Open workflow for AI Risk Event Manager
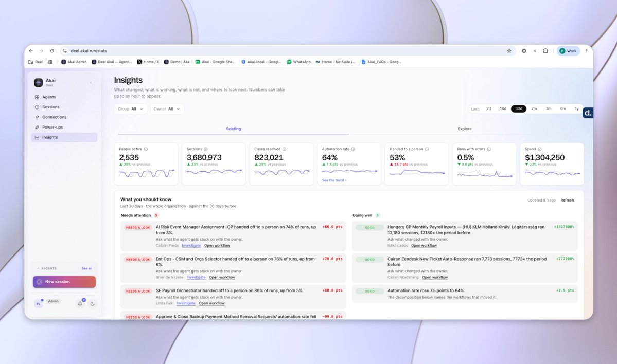The height and width of the screenshot is (364, 617). pos(217,245)
